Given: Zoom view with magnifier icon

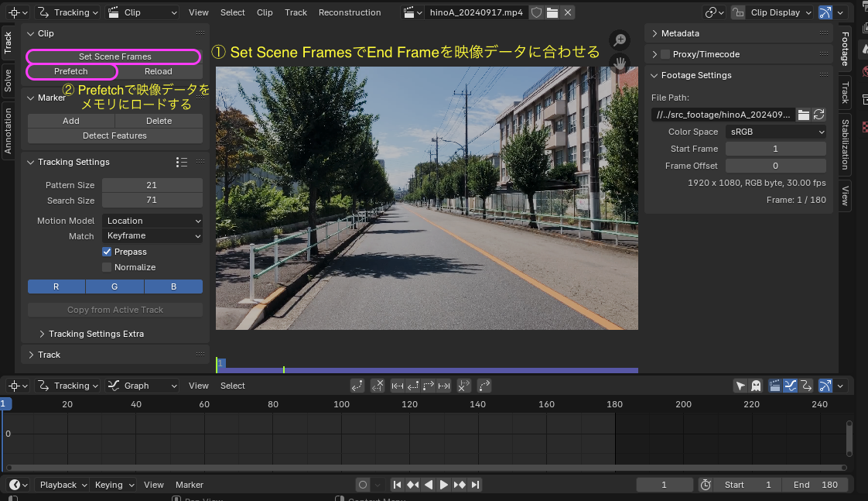Looking at the screenshot, I should click(x=620, y=40).
